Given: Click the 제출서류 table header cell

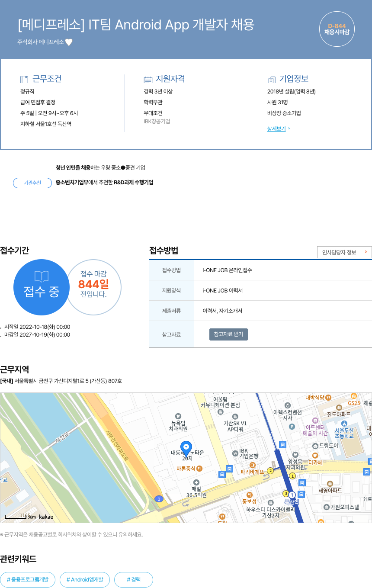Looking at the screenshot, I should [x=171, y=311].
